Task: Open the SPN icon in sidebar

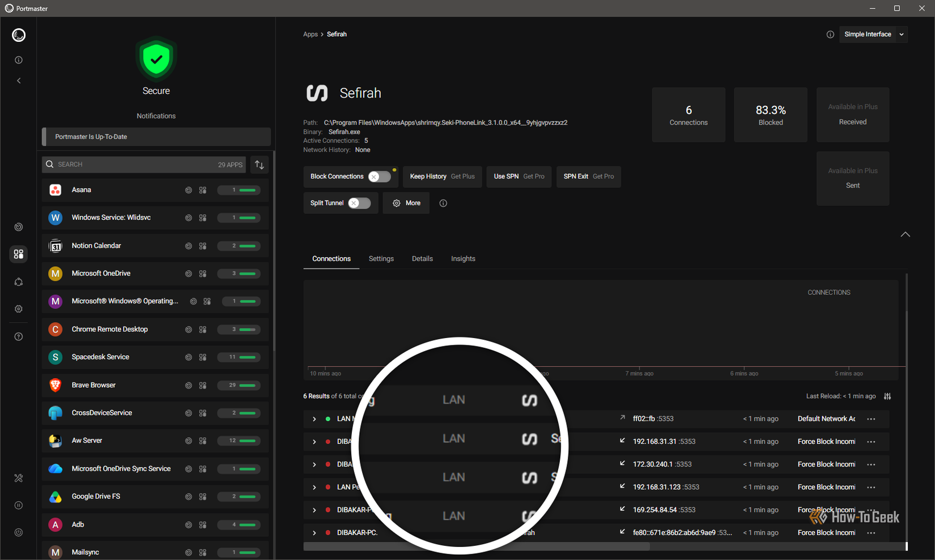Action: 19,282
